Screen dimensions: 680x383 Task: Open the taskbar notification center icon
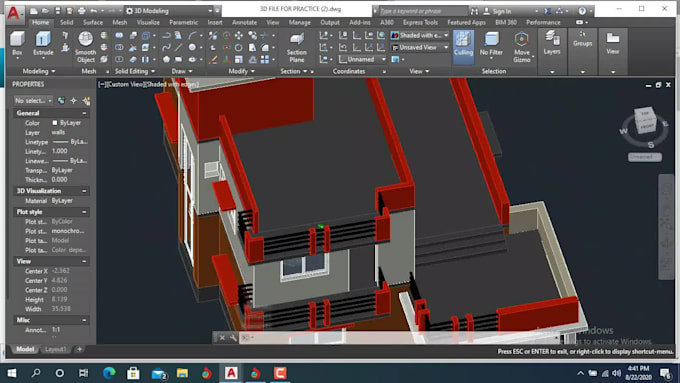pos(666,373)
